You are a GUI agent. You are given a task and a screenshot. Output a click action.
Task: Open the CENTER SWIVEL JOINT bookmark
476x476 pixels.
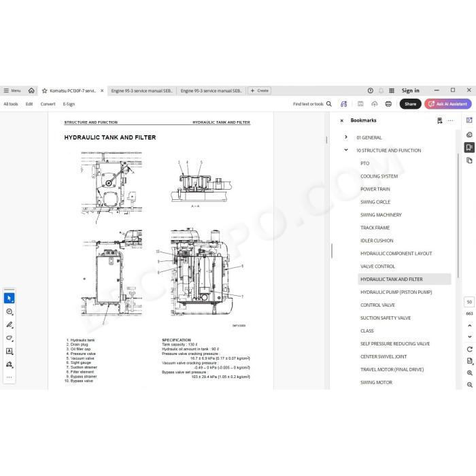pos(384,356)
